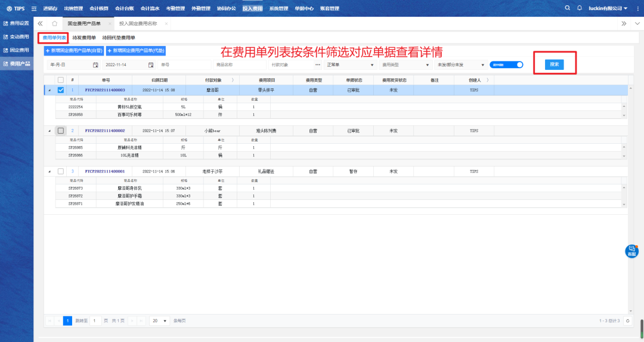
Task: Select 固定费用 in the left sidebar
Action: [17, 50]
